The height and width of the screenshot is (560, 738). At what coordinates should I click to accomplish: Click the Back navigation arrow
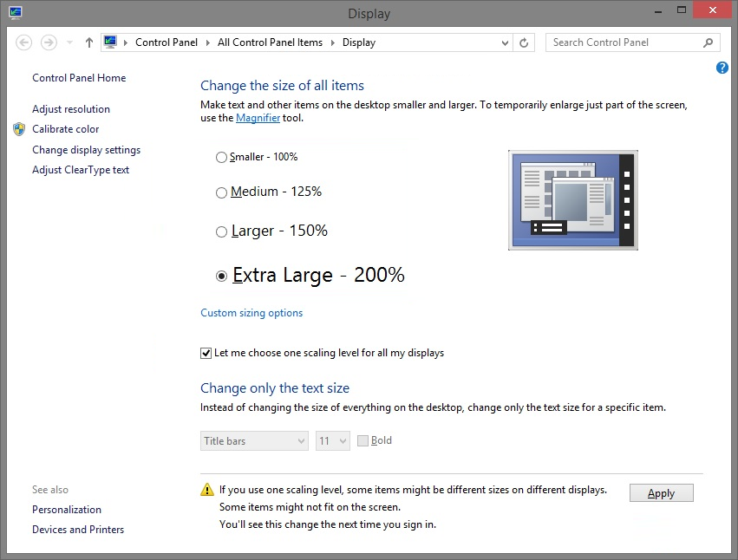pyautogui.click(x=24, y=42)
